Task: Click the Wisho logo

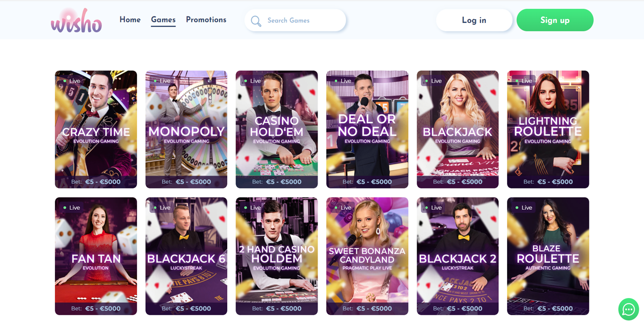Action: click(76, 21)
